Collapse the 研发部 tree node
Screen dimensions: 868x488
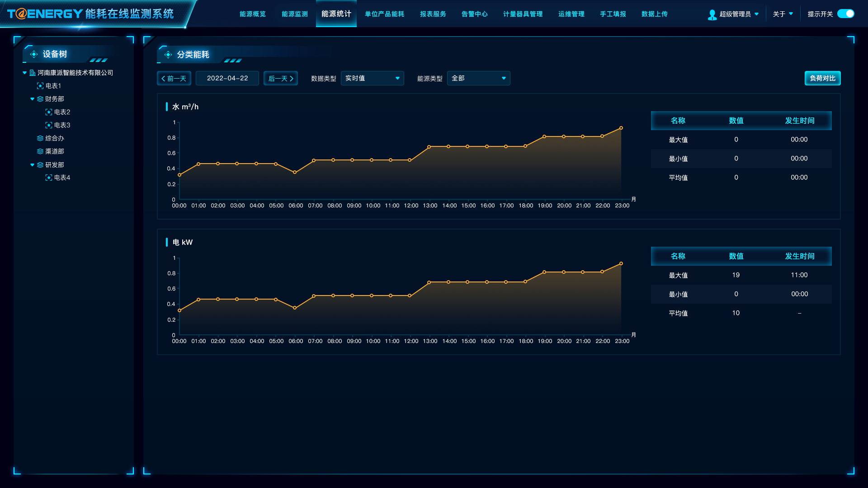click(x=32, y=165)
